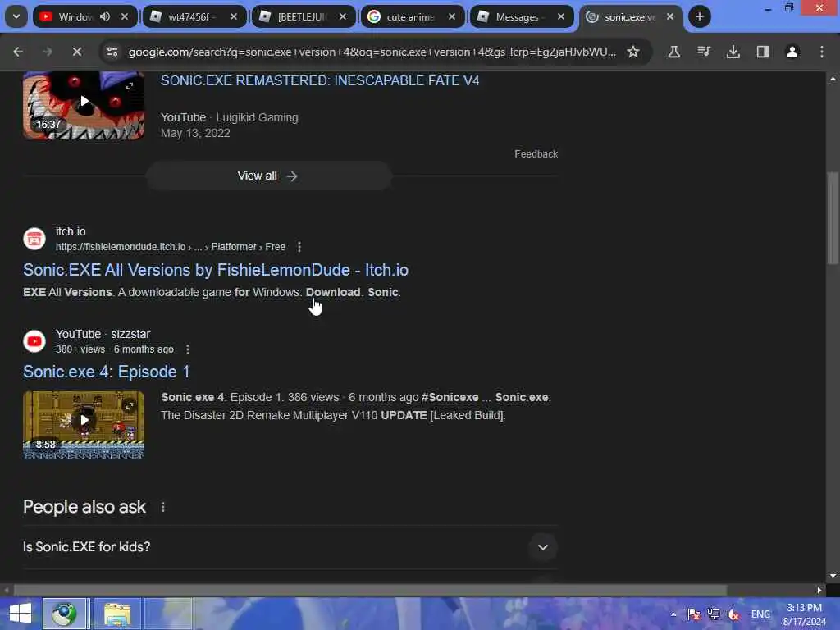Click the scrollbar up arrow
This screenshot has width=840, height=630.
click(x=833, y=79)
